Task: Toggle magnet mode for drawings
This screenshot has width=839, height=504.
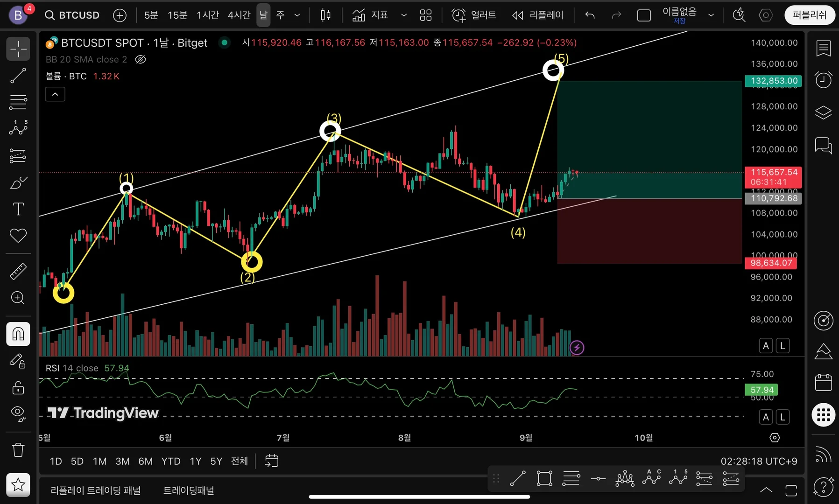Action: 18,334
